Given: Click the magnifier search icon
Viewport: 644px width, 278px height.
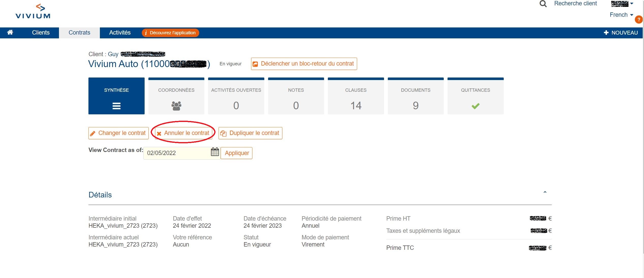Looking at the screenshot, I should 543,4.
